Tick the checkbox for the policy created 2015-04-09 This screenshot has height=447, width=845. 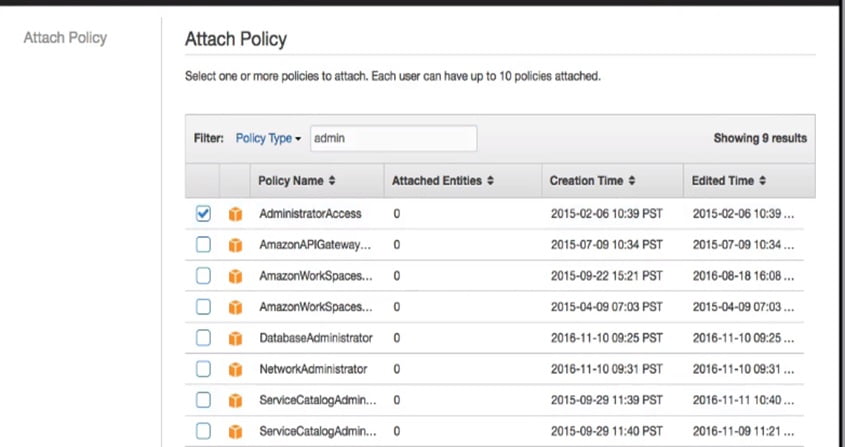point(203,307)
